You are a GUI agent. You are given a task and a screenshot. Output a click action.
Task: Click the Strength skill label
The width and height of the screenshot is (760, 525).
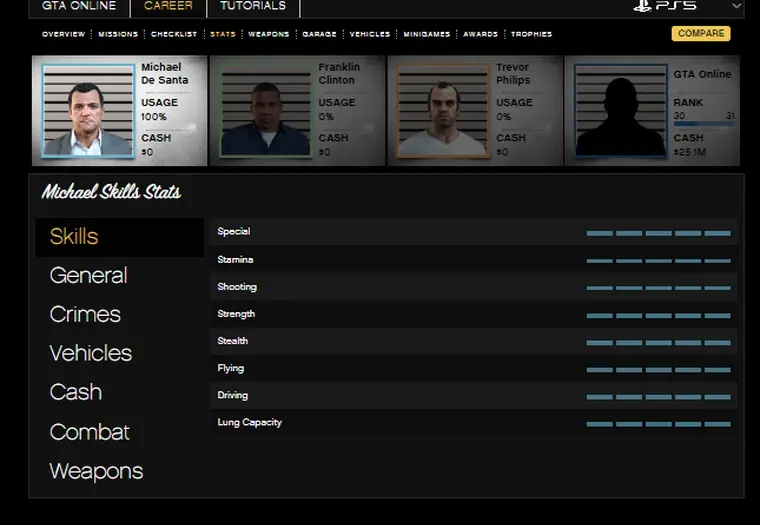[x=236, y=314]
